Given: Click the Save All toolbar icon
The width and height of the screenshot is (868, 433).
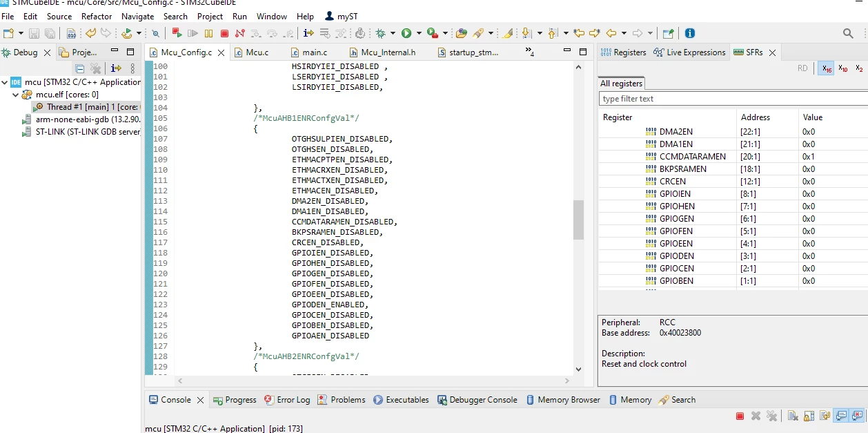Looking at the screenshot, I should 50,33.
